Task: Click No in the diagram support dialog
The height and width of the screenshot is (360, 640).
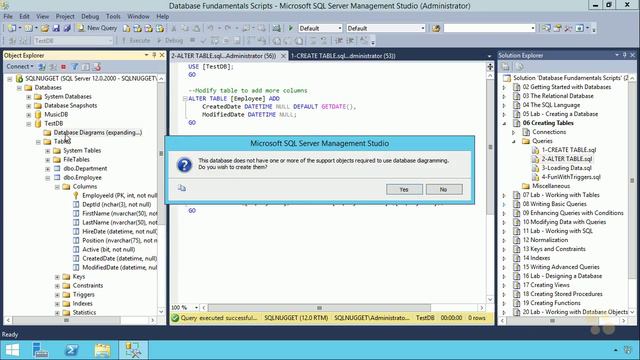Action: (x=444, y=189)
